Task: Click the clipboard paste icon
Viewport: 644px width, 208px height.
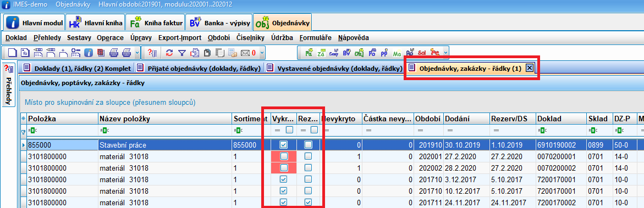Action: pos(207,53)
